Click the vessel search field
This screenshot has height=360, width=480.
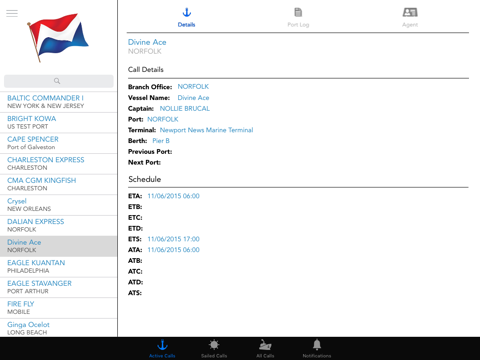point(59,81)
